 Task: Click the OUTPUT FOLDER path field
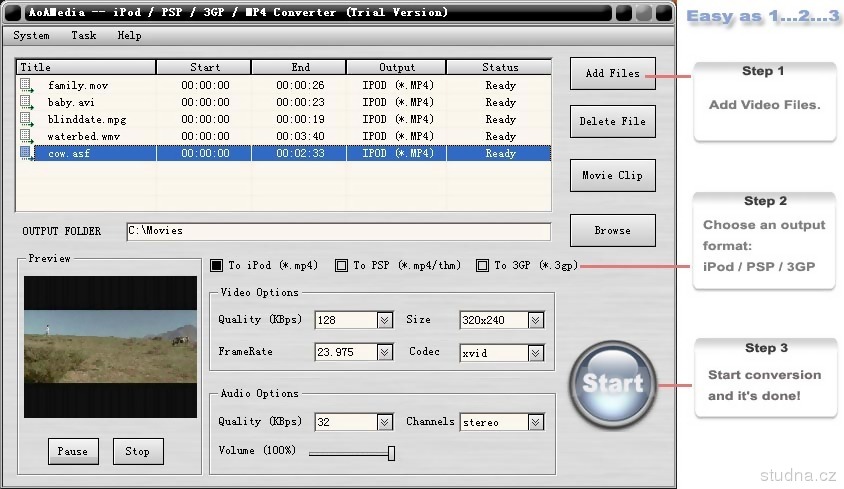338,231
